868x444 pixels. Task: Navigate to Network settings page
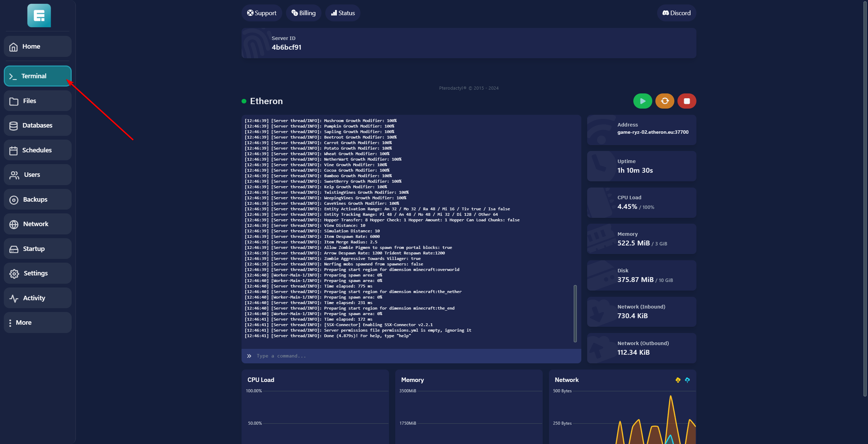pos(38,224)
